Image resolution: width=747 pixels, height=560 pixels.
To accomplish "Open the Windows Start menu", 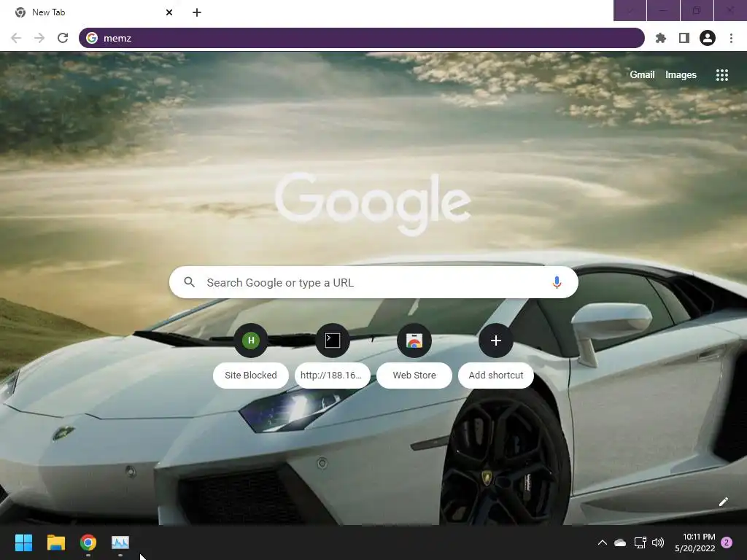I will pos(23,542).
